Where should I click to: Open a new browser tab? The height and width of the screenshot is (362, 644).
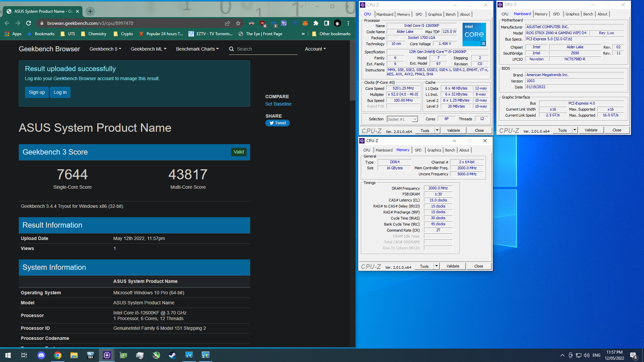click(x=90, y=11)
